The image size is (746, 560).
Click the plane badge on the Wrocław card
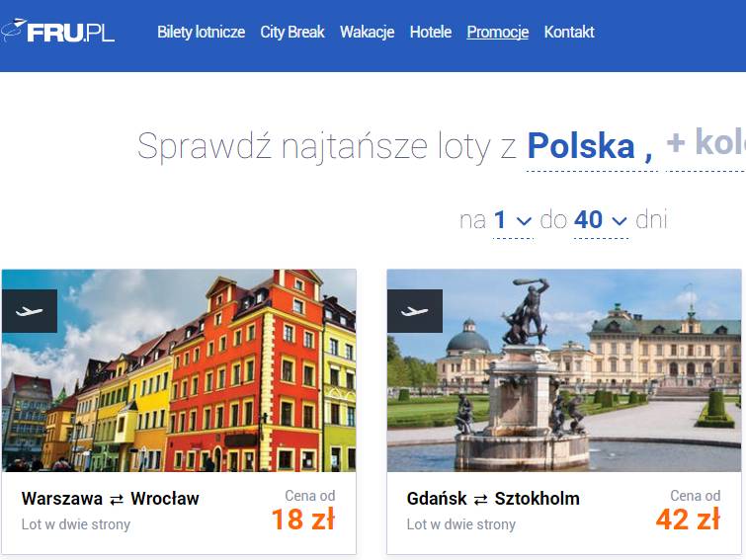30,311
